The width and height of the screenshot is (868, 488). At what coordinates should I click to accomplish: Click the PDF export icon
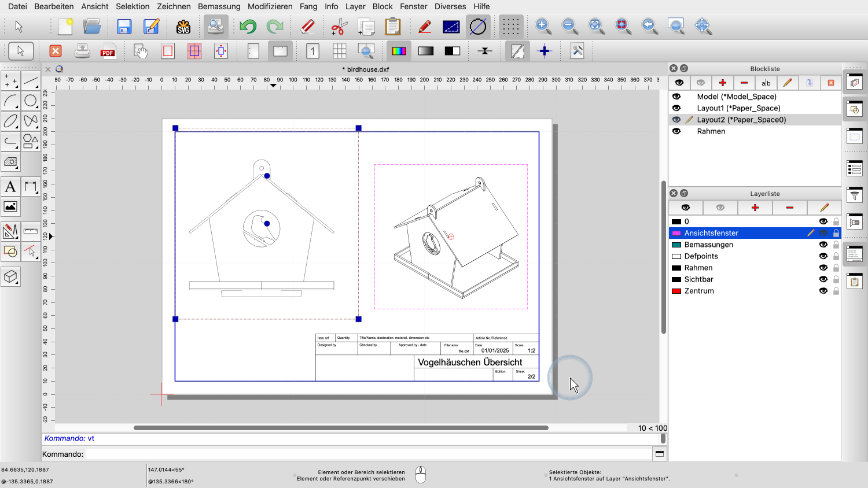[x=108, y=51]
